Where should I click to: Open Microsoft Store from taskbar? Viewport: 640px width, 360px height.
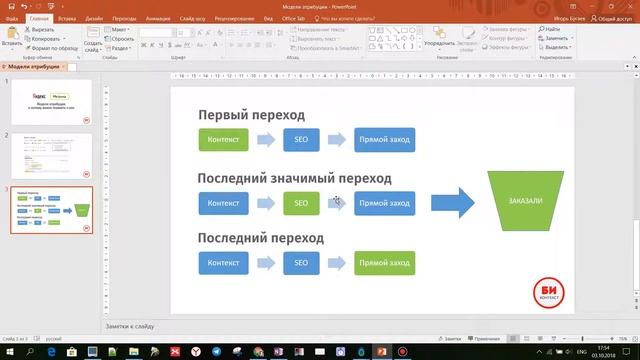click(x=72, y=351)
